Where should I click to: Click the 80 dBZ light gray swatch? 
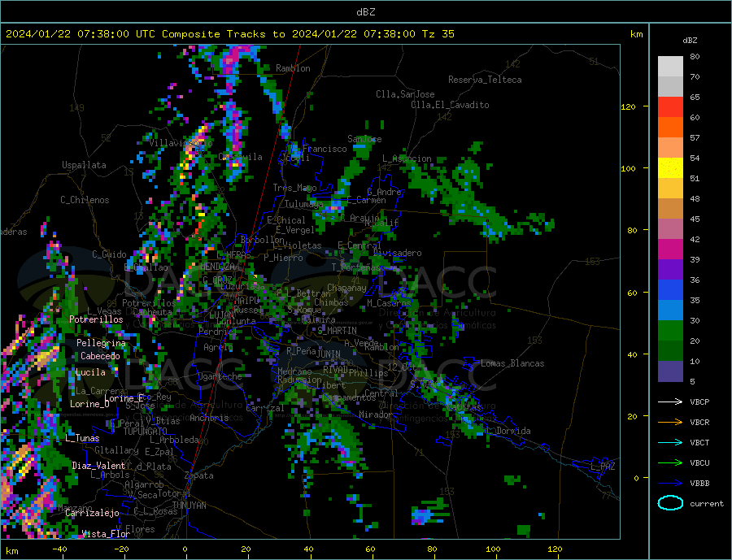670,67
